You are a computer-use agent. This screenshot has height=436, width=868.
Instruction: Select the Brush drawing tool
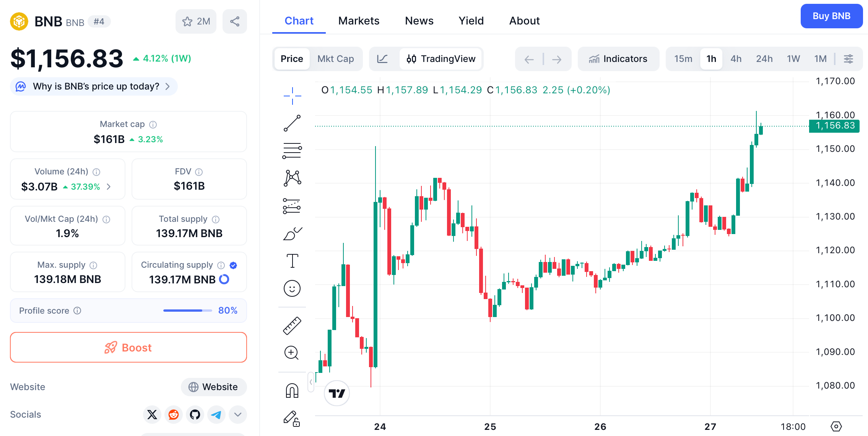[292, 233]
